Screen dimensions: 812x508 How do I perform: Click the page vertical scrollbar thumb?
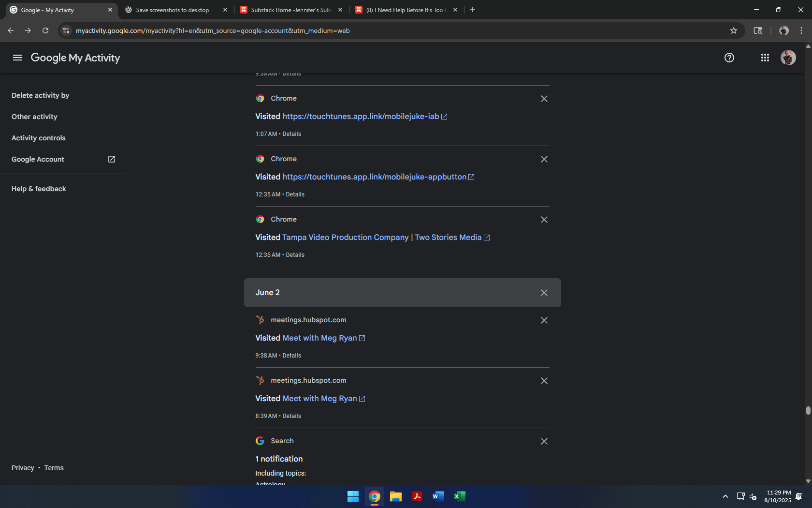click(x=808, y=410)
